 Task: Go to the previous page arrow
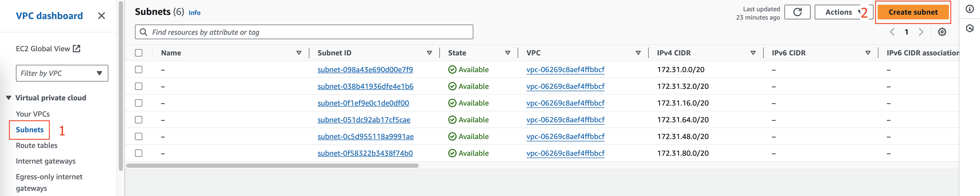(x=892, y=32)
